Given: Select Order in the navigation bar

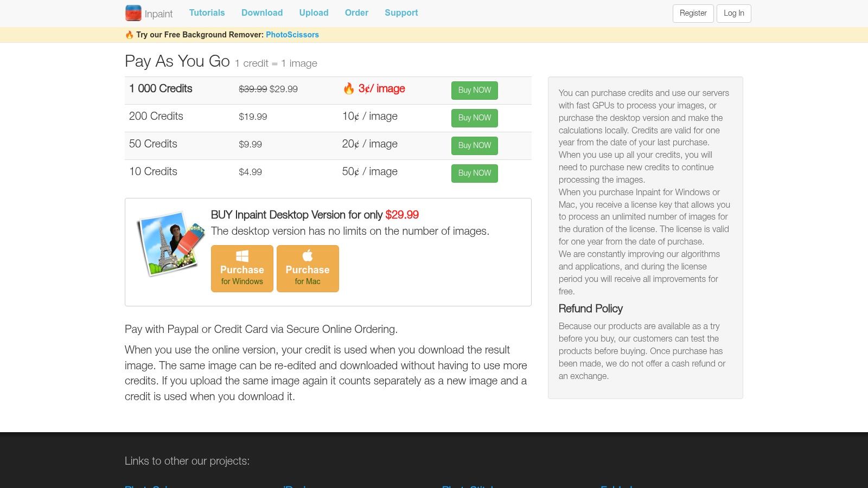Looking at the screenshot, I should pos(356,13).
